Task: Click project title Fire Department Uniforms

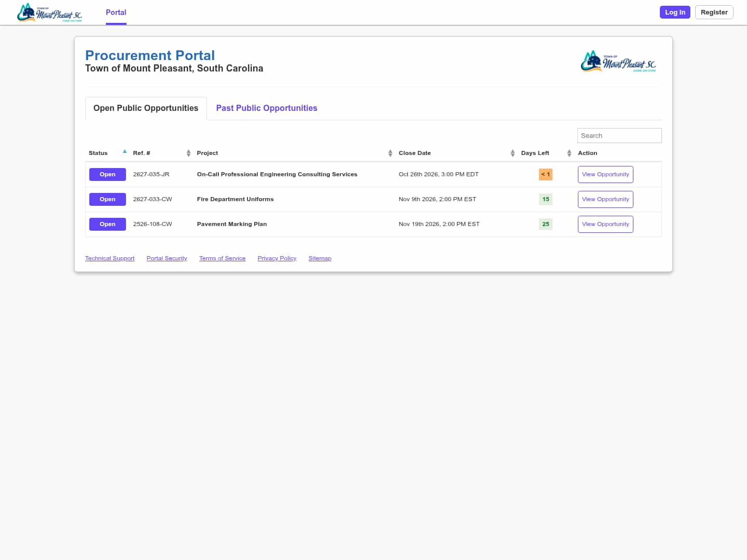Action: [235, 200]
